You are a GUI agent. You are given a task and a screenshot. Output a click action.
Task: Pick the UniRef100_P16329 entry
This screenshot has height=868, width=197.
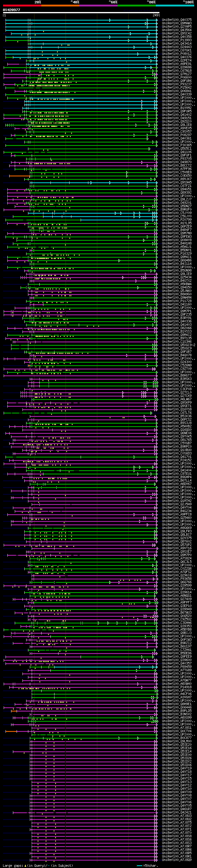pos(177,253)
